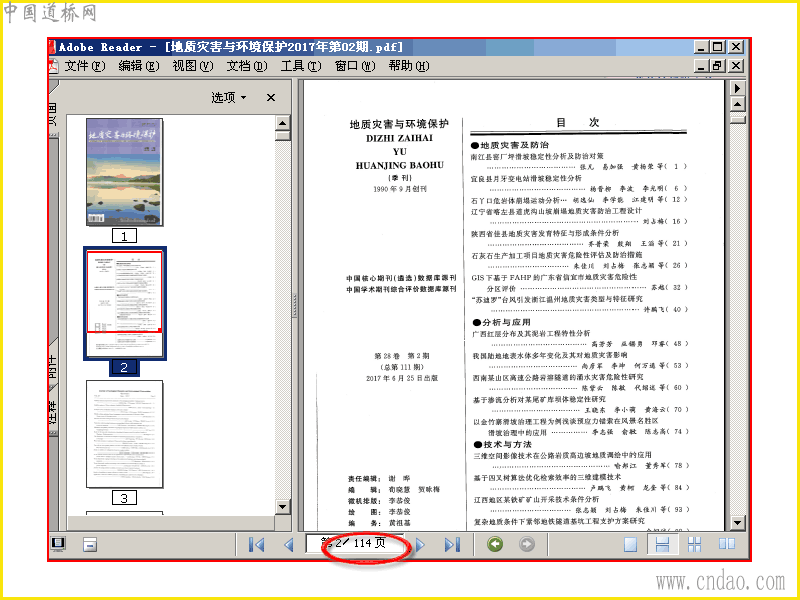
Task: Open the 文档(D) menu
Action: (247, 66)
